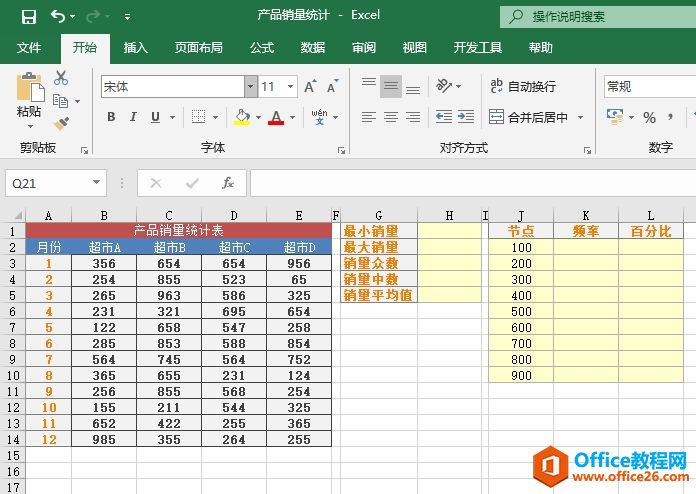Open the alignment group dialog launcher

click(x=587, y=151)
